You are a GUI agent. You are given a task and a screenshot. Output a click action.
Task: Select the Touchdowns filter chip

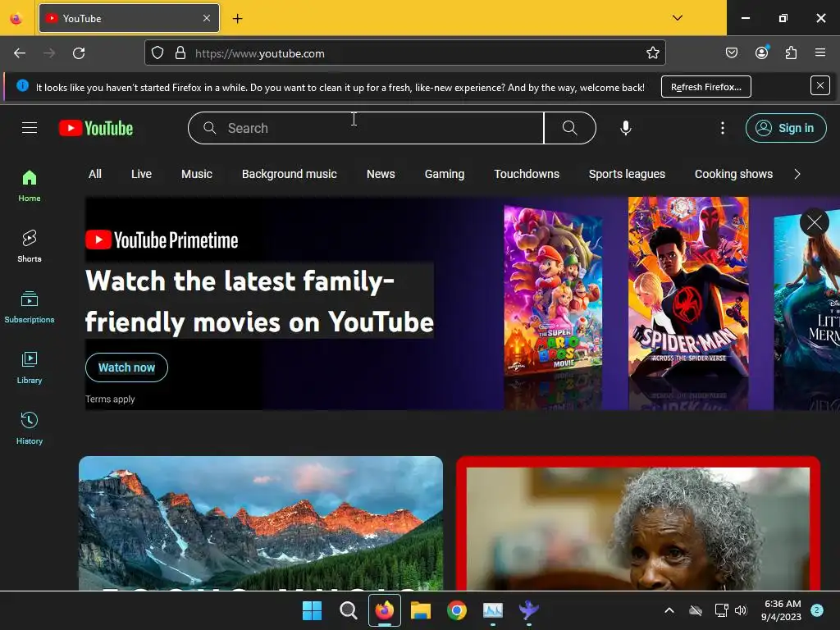[x=527, y=174]
